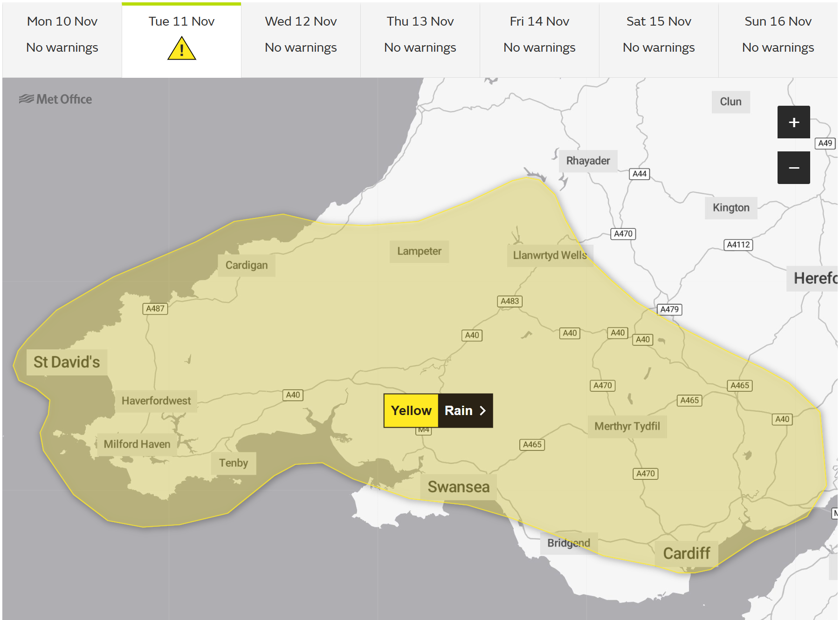
Task: Expand the Rain warning chevron arrow
Action: click(x=483, y=410)
